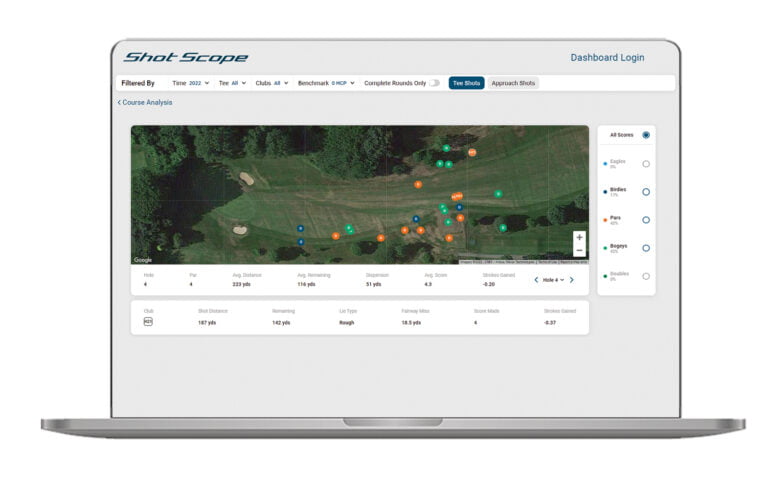Go to the previous hole arrow
Image resolution: width=768 pixels, height=489 pixels.
coord(536,280)
